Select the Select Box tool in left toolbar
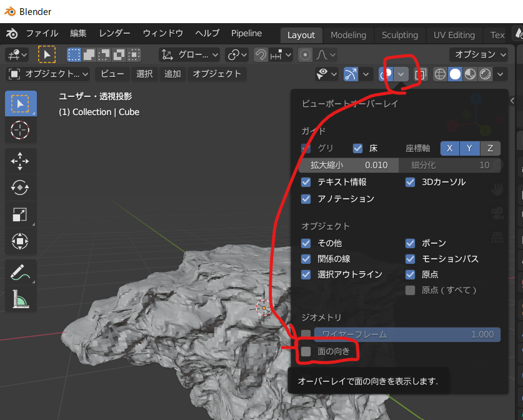The image size is (523, 420). tap(21, 103)
